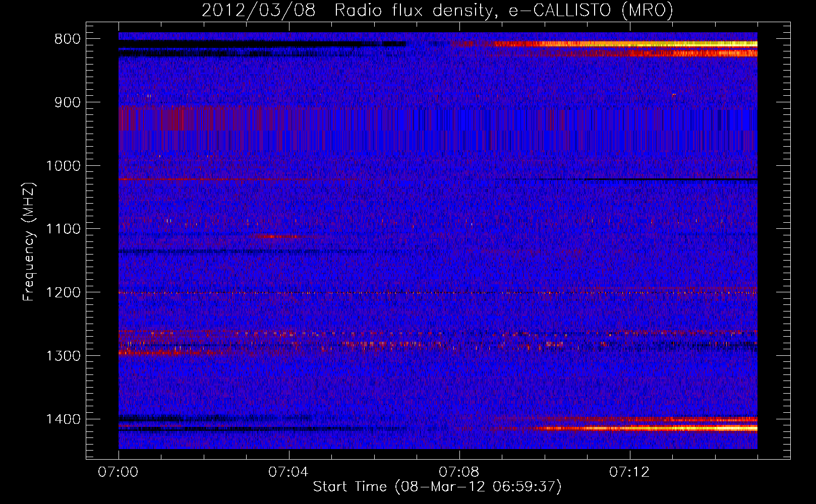Click the 800 frequency tick label
Image resolution: width=816 pixels, height=504 pixels.
coord(68,39)
